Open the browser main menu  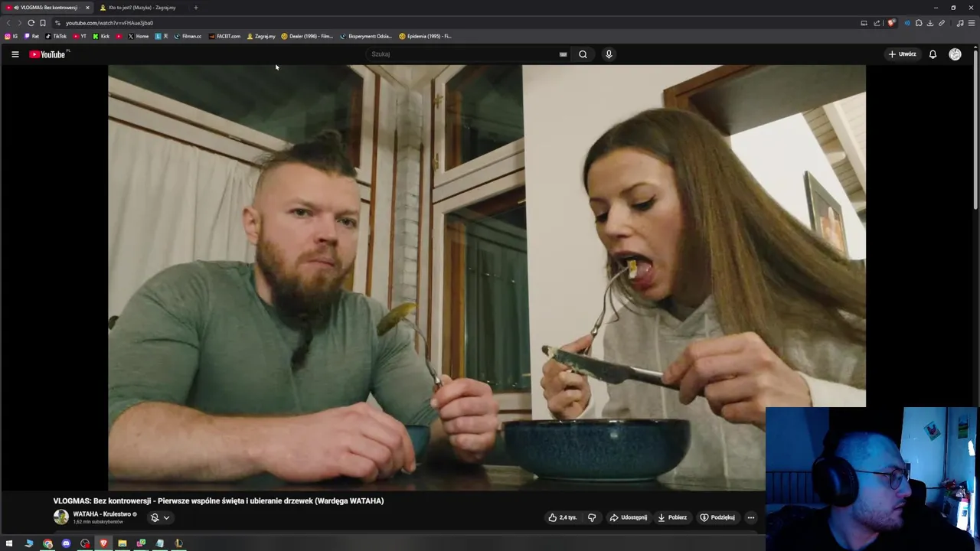(x=972, y=23)
